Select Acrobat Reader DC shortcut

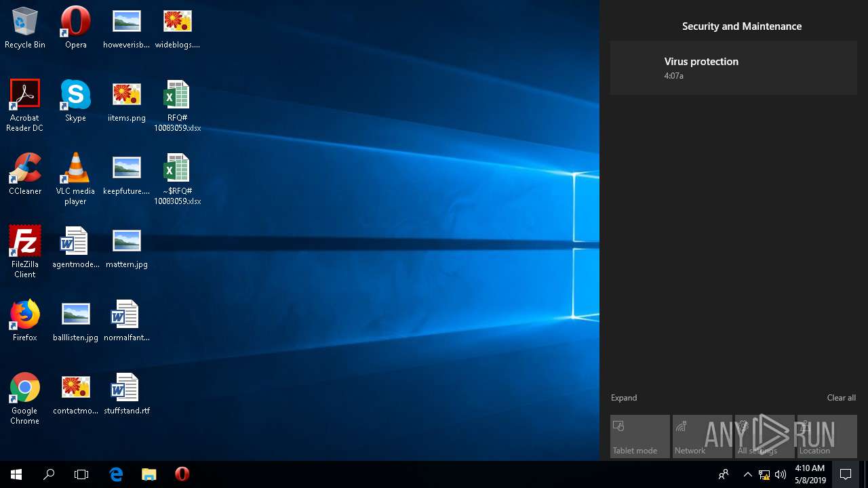[x=25, y=106]
